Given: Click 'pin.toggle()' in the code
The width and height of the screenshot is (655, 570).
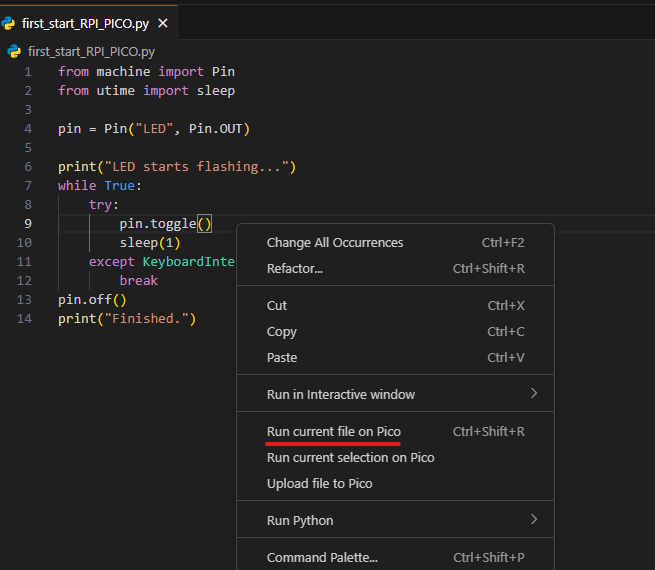Looking at the screenshot, I should (x=165, y=224).
